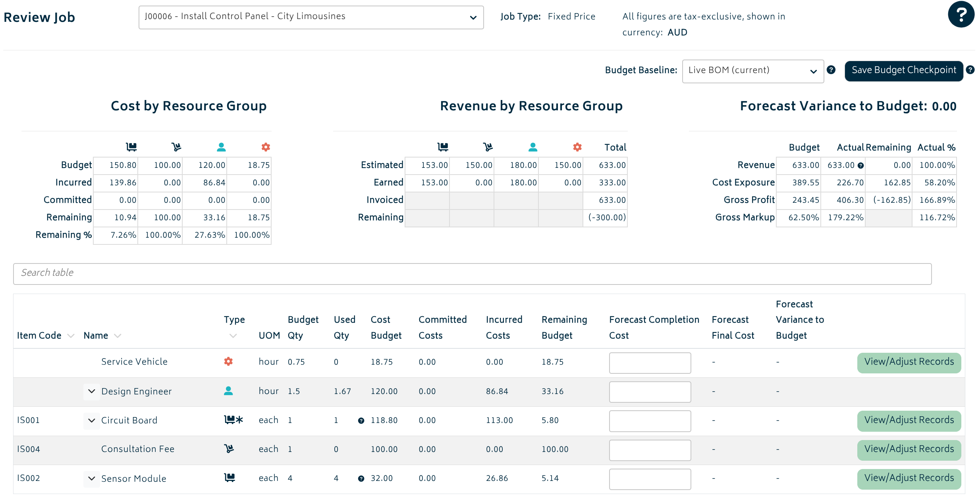Click View/Adjust Records for Consultation Fee
The image size is (980, 496).
(x=909, y=450)
